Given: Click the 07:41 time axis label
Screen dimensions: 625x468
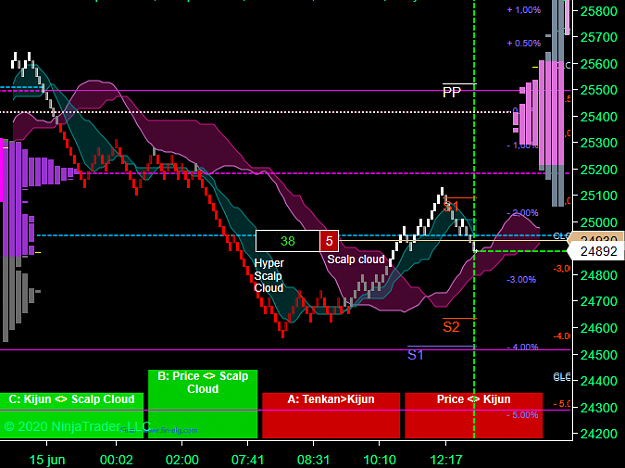Looking at the screenshot, I should [x=248, y=460].
